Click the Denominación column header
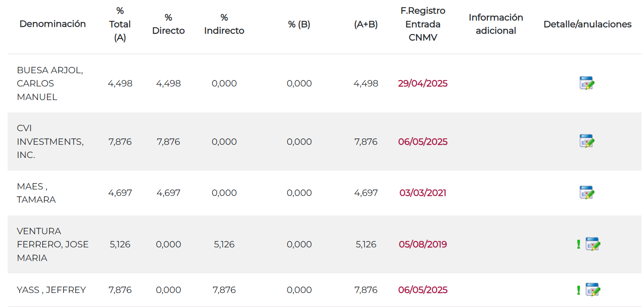 click(53, 24)
